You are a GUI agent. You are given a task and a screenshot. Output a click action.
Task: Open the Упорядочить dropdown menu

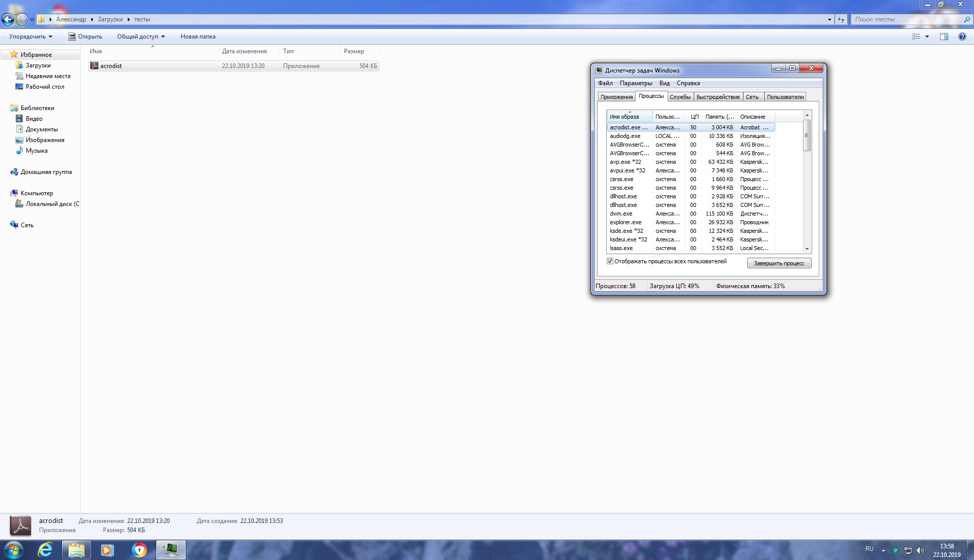click(30, 37)
